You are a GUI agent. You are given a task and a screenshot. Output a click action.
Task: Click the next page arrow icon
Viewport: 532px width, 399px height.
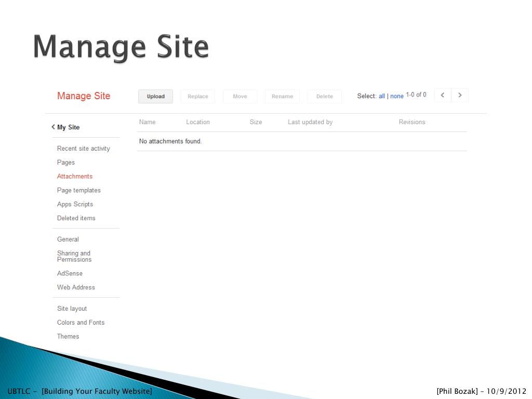460,96
